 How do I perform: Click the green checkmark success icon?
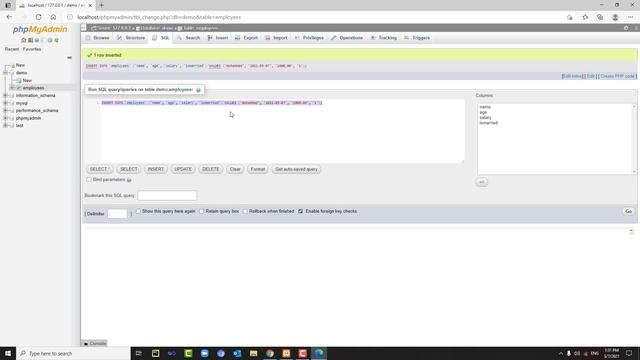pyautogui.click(x=89, y=55)
